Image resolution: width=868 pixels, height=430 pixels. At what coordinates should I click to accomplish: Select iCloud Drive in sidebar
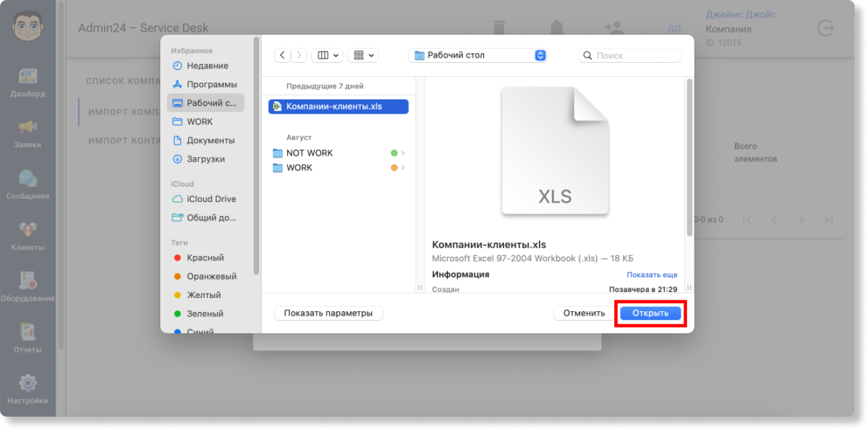pos(205,199)
